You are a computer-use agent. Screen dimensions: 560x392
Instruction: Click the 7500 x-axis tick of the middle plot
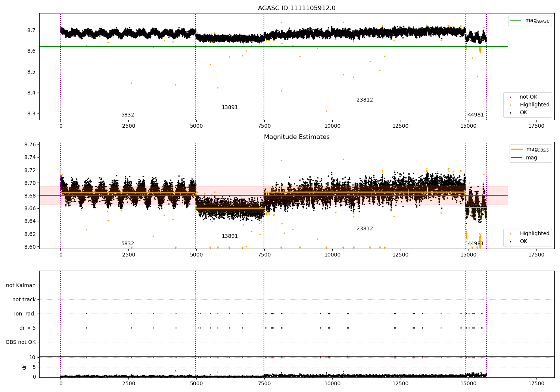tap(264, 255)
